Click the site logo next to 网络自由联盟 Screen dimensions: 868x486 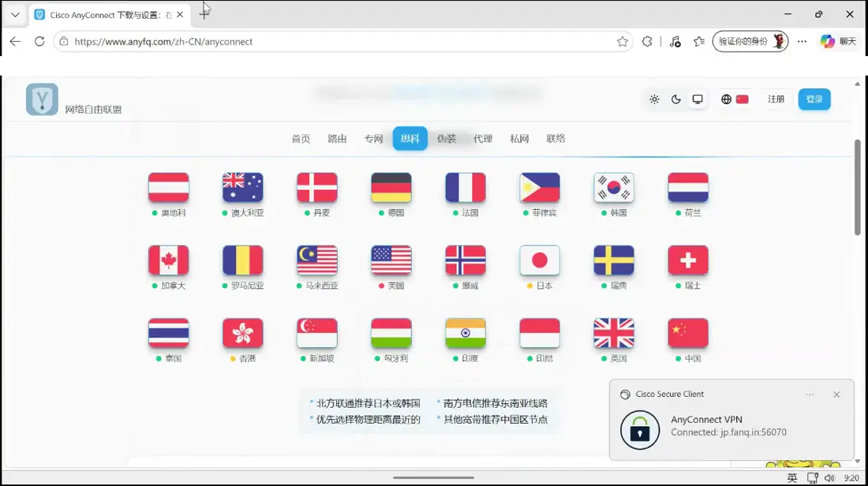pos(42,99)
